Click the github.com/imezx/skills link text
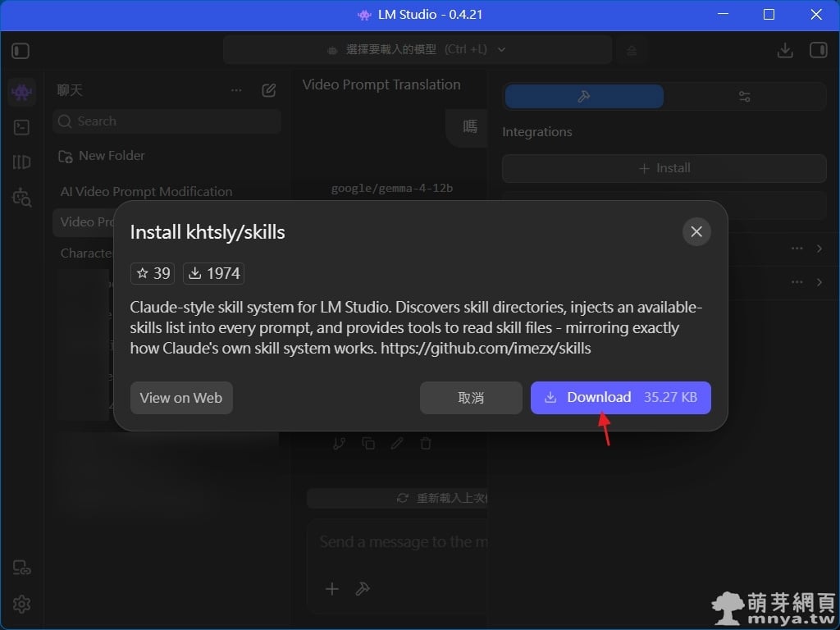Screen dimensions: 840x630 click(x=486, y=348)
